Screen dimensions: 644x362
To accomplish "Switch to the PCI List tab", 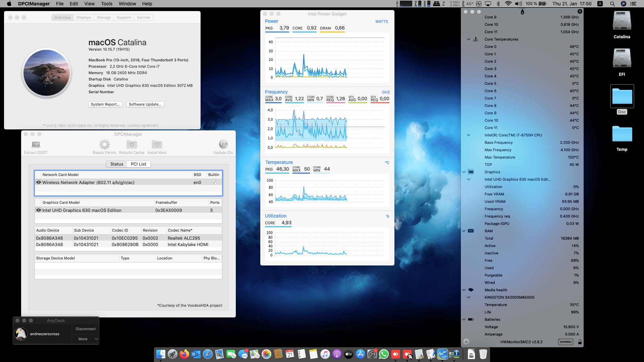I will click(139, 164).
